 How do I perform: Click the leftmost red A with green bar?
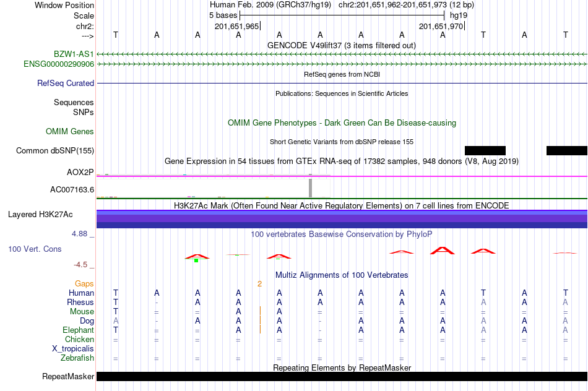pyautogui.click(x=197, y=257)
